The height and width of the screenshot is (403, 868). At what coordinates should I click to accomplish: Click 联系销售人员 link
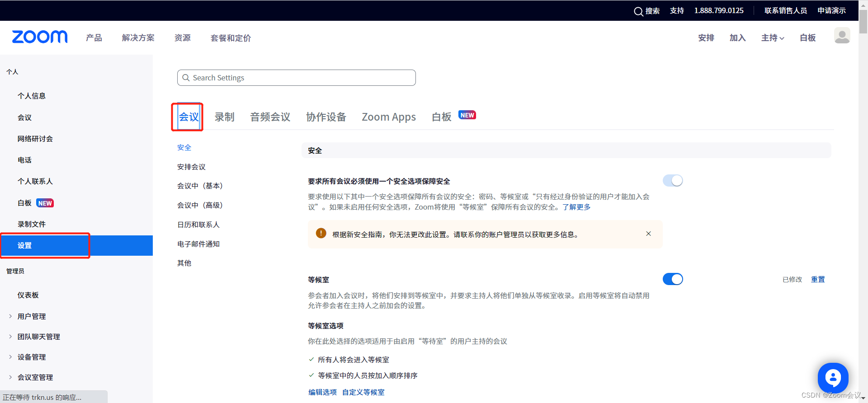[786, 11]
